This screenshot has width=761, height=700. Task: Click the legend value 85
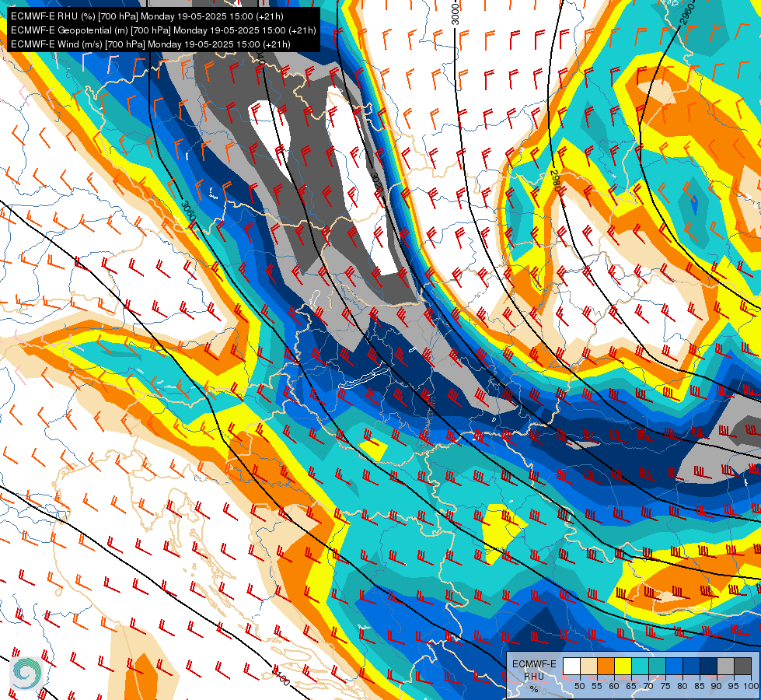coord(700,686)
